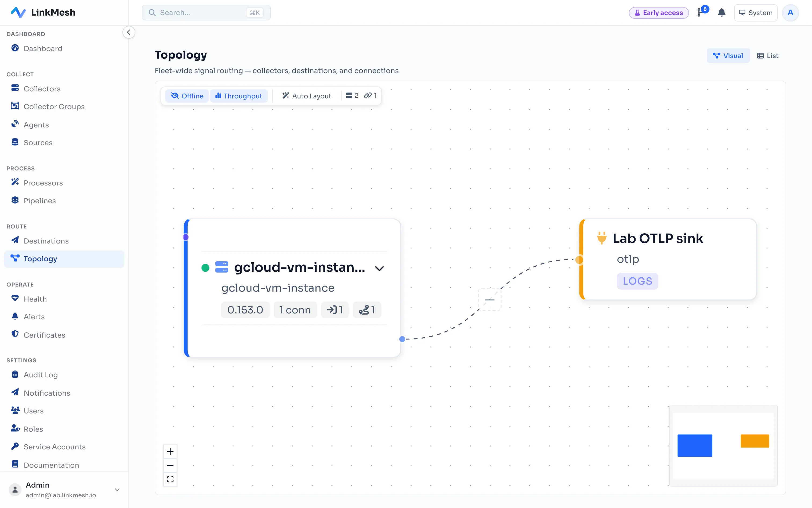Go to the Topology page

(64, 259)
